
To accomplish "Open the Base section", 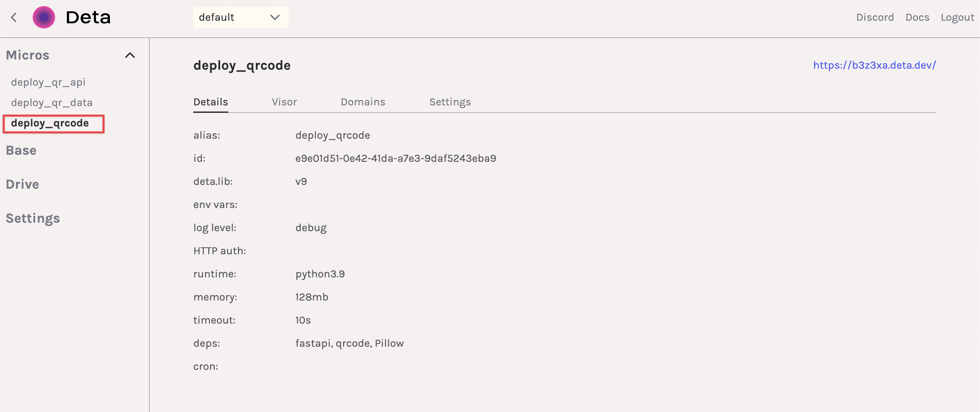I will point(21,151).
